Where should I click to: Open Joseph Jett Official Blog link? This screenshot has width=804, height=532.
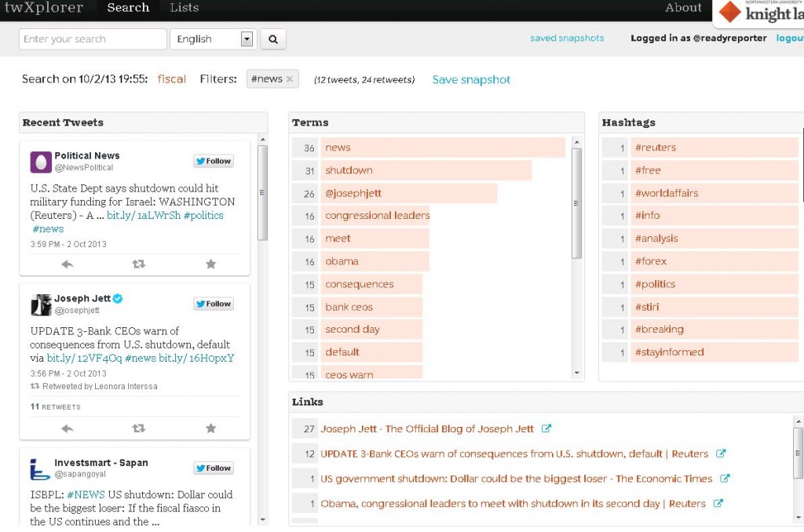click(x=427, y=429)
